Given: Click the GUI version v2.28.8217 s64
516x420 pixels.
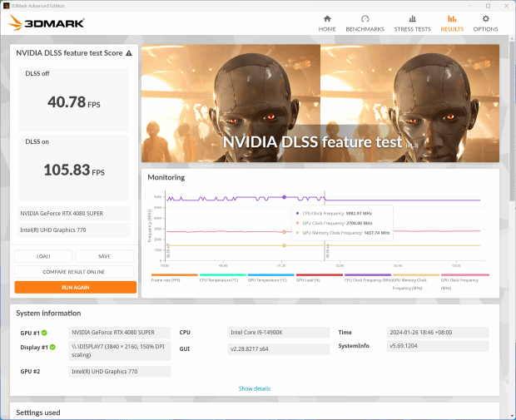Looking at the screenshot, I should (x=279, y=349).
